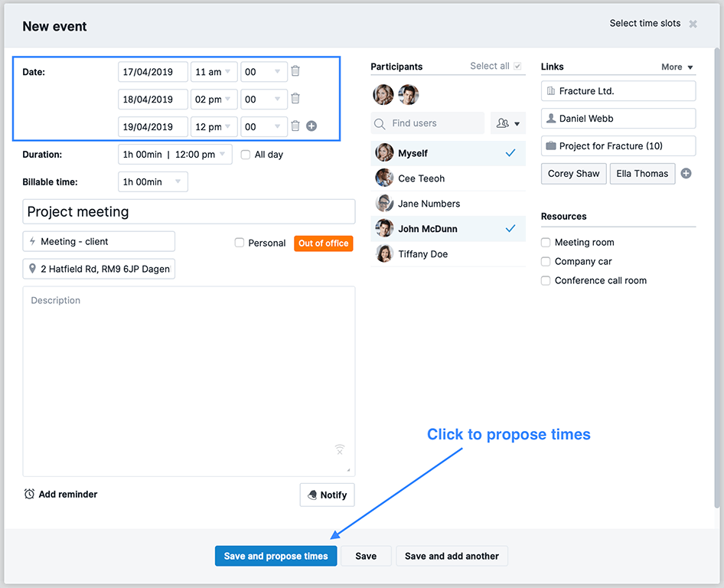Screen dimensions: 724x588
Task: Open the 12 pm hour dropdown
Action: (x=214, y=126)
